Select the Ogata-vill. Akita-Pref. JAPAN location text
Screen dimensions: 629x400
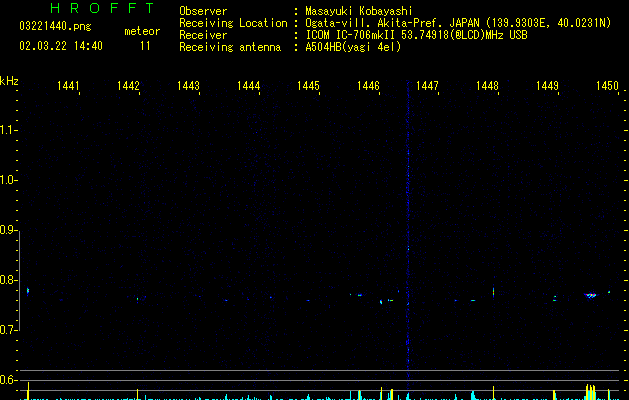[x=392, y=23]
